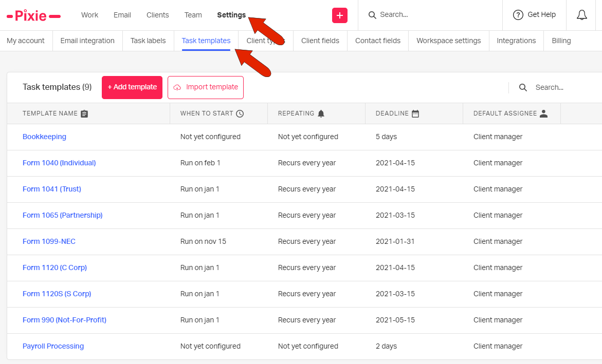Image resolution: width=602 pixels, height=364 pixels.
Task: Open the Team section
Action: click(193, 15)
